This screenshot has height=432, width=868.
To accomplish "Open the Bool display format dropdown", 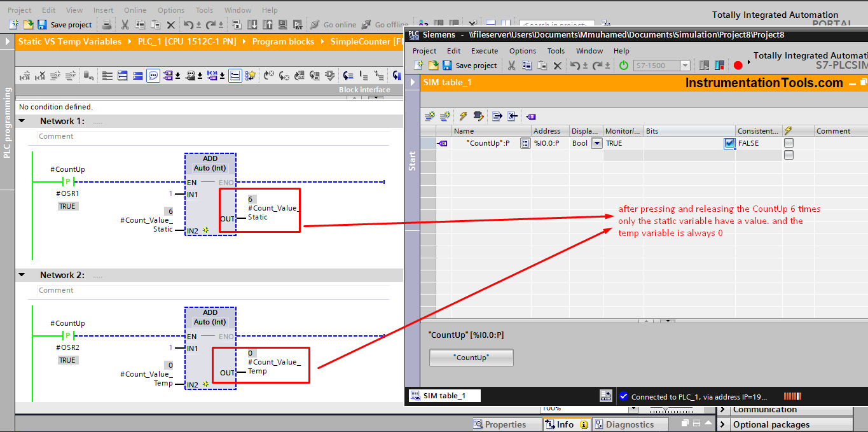I will (x=596, y=143).
